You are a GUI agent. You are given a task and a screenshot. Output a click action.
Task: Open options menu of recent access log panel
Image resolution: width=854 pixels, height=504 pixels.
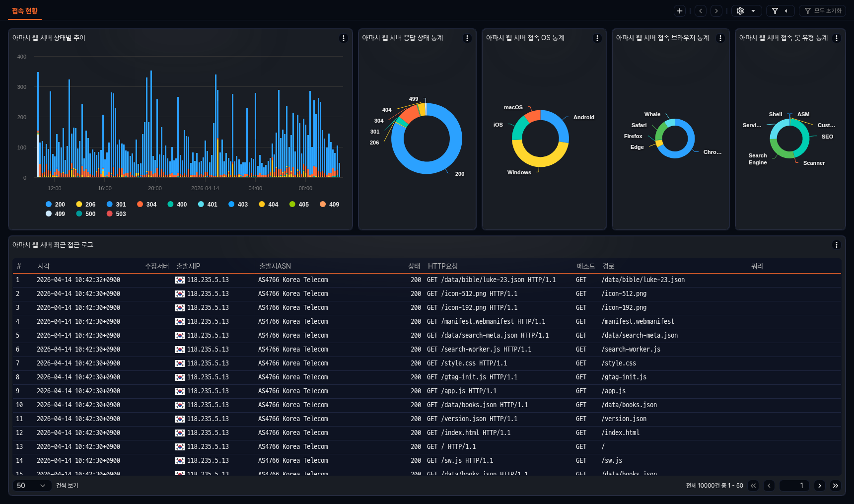tap(836, 245)
